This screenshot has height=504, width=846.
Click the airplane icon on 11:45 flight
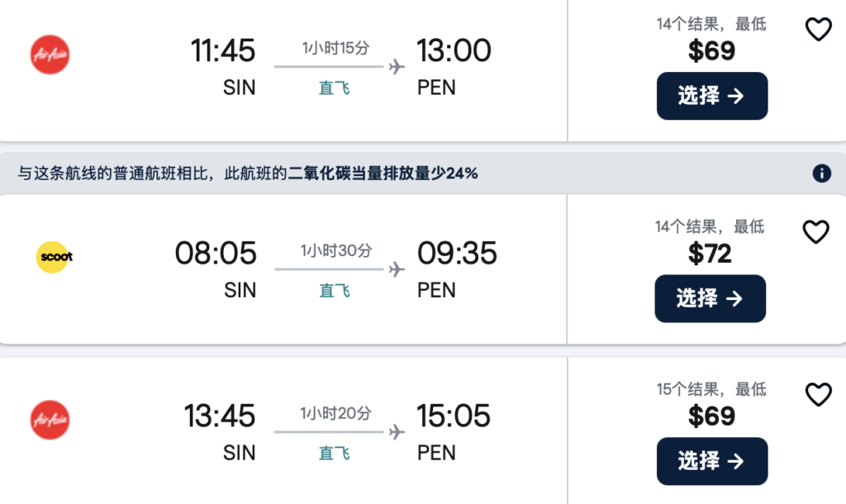pyautogui.click(x=397, y=67)
